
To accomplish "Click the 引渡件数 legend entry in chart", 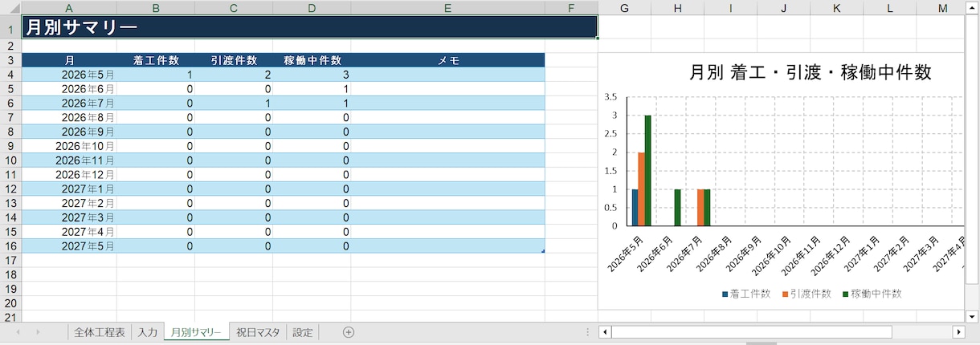I will pos(806,294).
